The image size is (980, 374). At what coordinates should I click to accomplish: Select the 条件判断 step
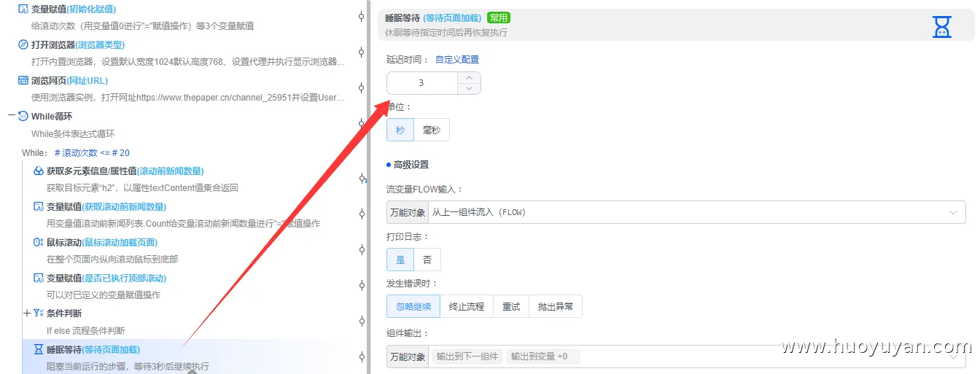coord(64,313)
